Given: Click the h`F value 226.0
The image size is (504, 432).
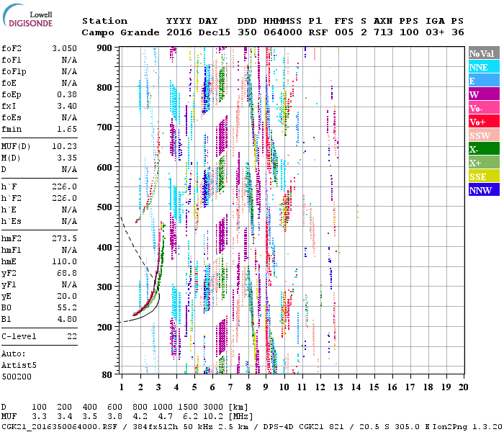Looking at the screenshot, I should (x=64, y=186).
